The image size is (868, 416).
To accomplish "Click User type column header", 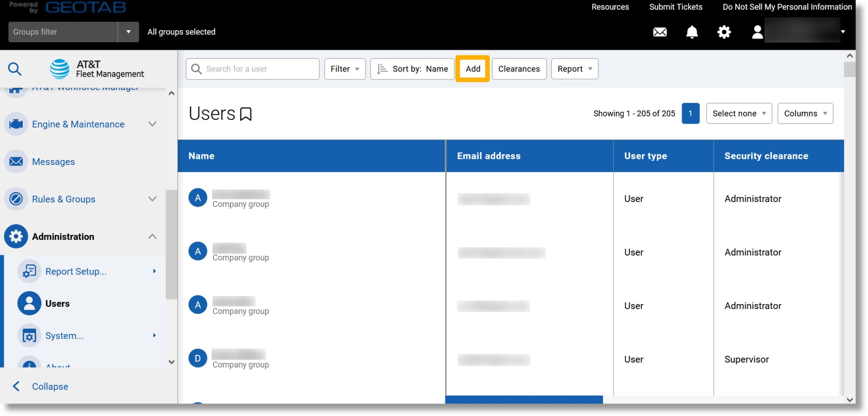I will (646, 156).
